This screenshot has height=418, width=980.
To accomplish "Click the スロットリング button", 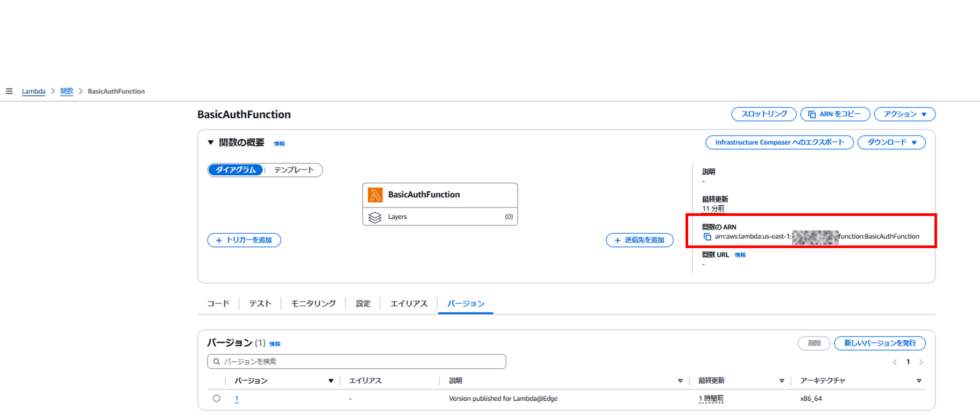I will 764,114.
